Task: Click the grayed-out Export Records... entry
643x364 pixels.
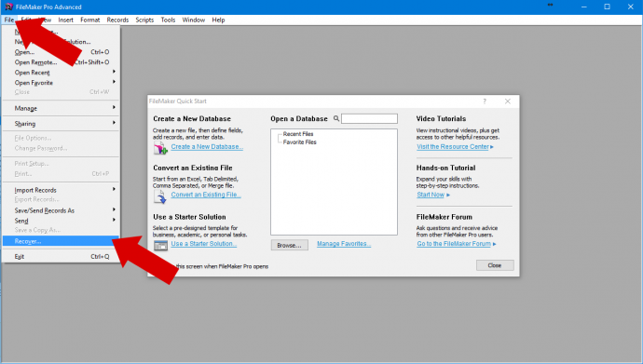Action: point(62,199)
